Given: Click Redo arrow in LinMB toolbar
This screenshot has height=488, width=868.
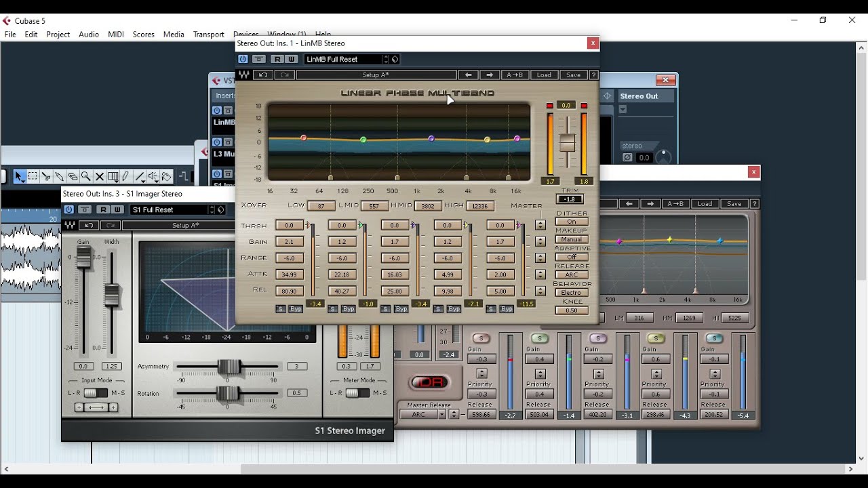Looking at the screenshot, I should click(285, 75).
